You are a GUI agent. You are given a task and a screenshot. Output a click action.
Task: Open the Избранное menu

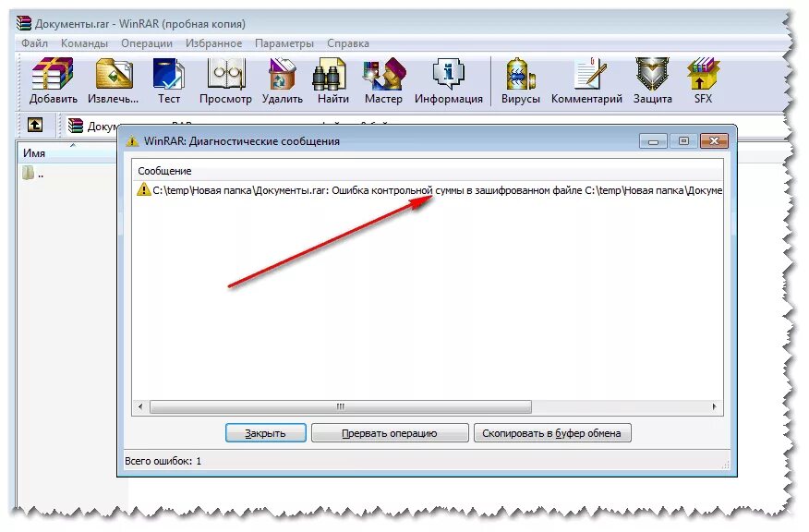tap(213, 43)
